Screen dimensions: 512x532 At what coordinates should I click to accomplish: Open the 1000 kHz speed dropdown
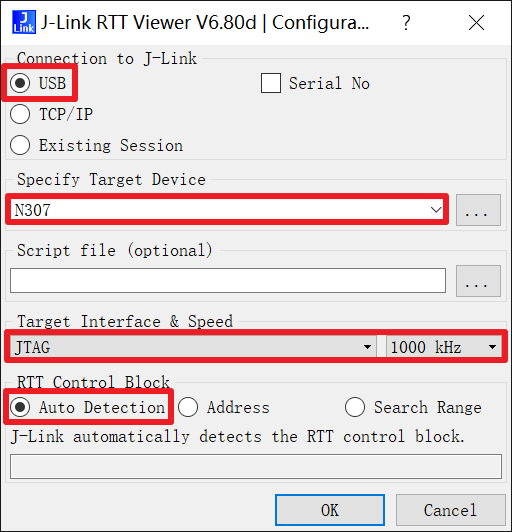pyautogui.click(x=444, y=347)
